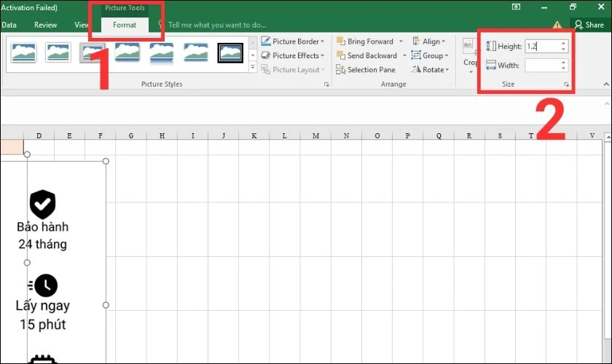Click the Width input field
Screen dimensions: 612x364
pos(543,65)
